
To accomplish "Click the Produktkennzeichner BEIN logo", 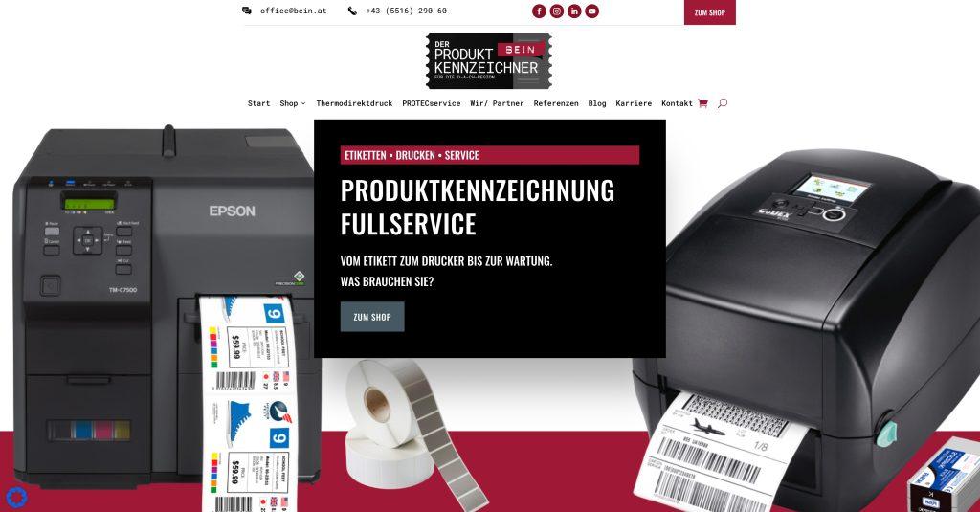I will [489, 60].
